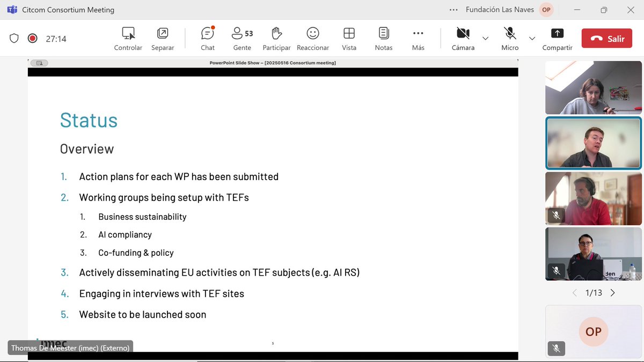Click the slide show toolbar pill icon
Viewport: 644px width, 362px height.
click(x=39, y=63)
